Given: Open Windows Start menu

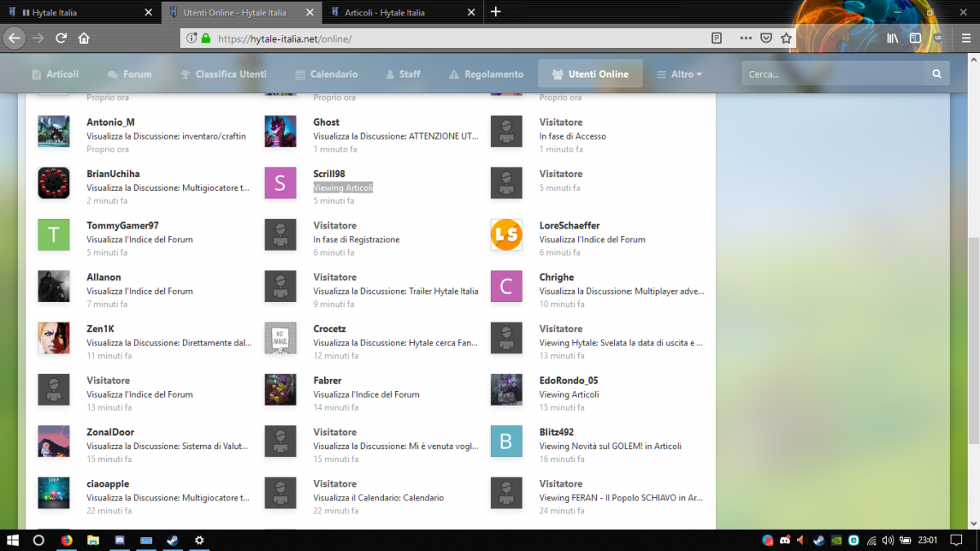Looking at the screenshot, I should (x=13, y=540).
